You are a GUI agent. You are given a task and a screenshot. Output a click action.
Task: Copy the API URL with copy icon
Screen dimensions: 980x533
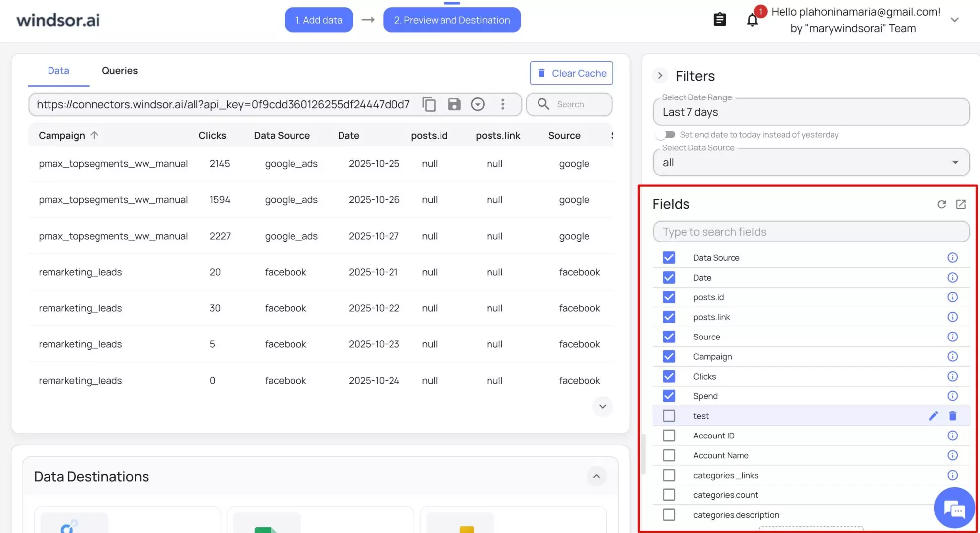coord(429,104)
